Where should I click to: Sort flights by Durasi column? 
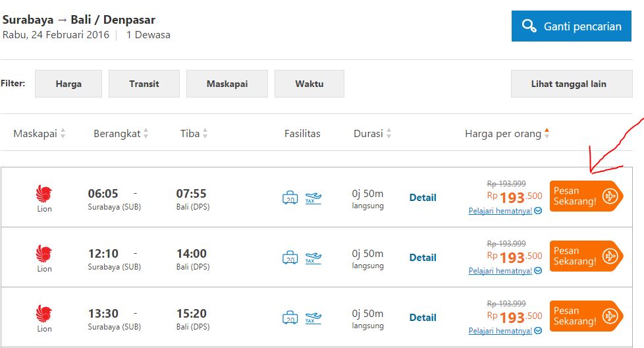(373, 134)
